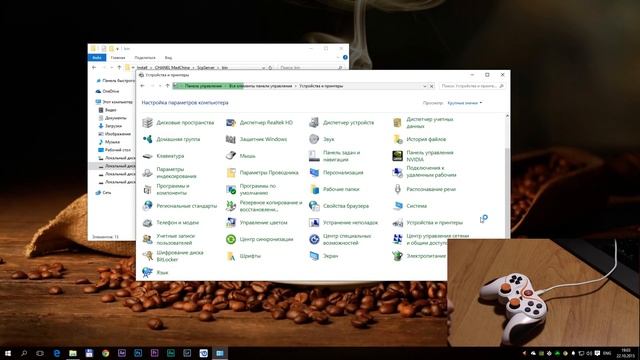Click the Устранение неполадок link

pos(350,222)
